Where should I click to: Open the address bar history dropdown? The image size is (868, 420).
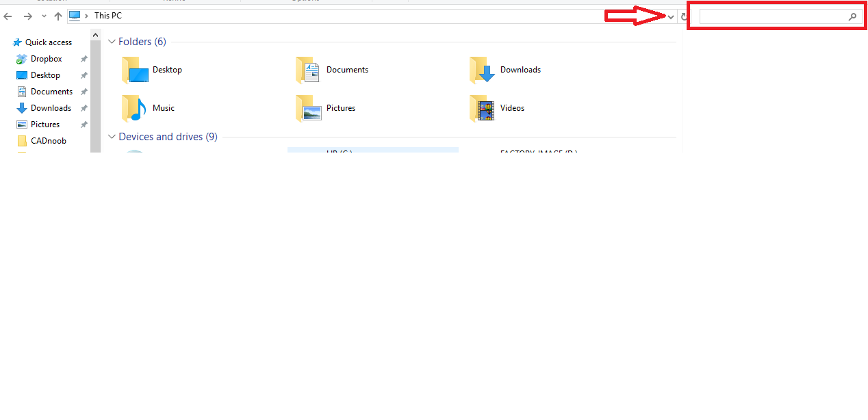(x=670, y=16)
